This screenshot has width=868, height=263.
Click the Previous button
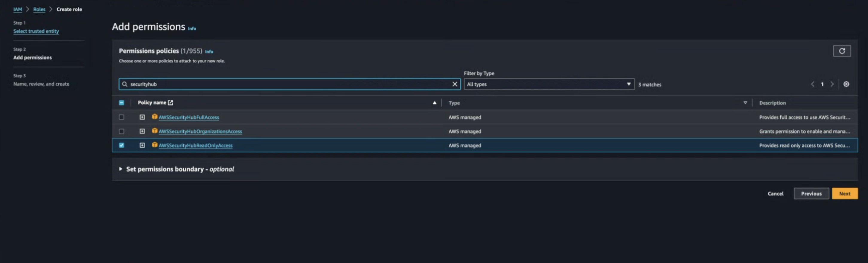811,194
